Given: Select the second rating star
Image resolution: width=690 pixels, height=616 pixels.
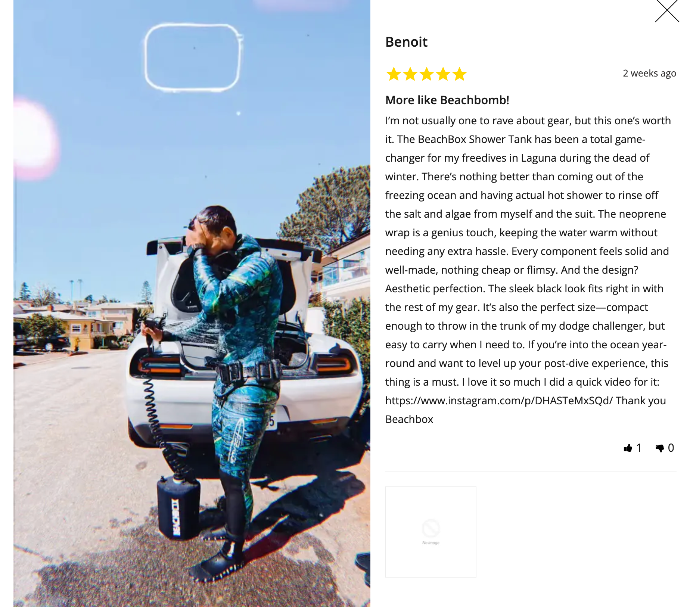Looking at the screenshot, I should [410, 74].
